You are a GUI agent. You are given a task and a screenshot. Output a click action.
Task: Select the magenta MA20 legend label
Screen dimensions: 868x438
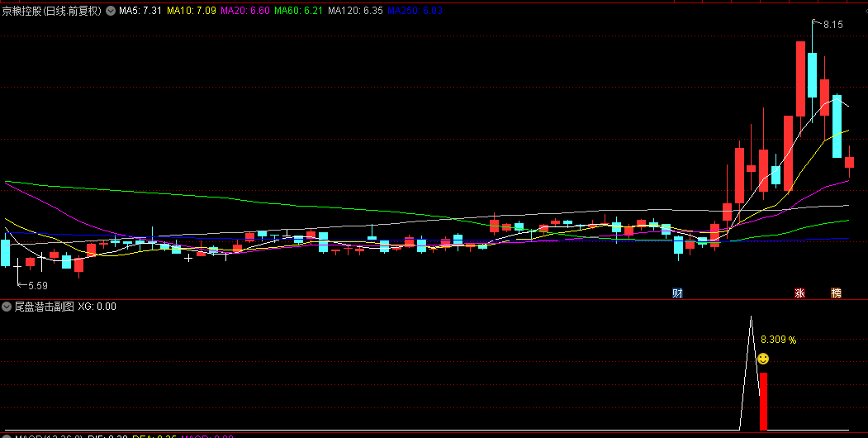tap(244, 12)
